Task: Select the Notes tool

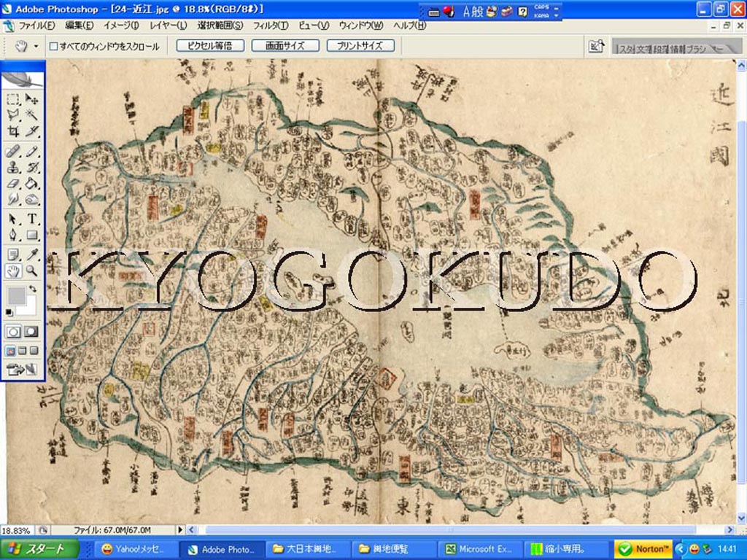Action: pyautogui.click(x=13, y=254)
